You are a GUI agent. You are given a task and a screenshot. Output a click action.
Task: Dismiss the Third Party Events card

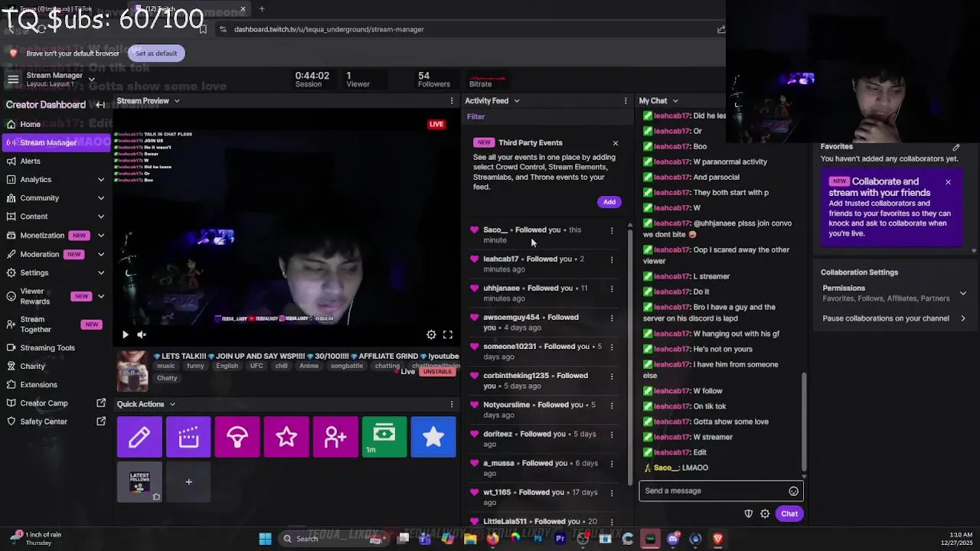point(616,143)
